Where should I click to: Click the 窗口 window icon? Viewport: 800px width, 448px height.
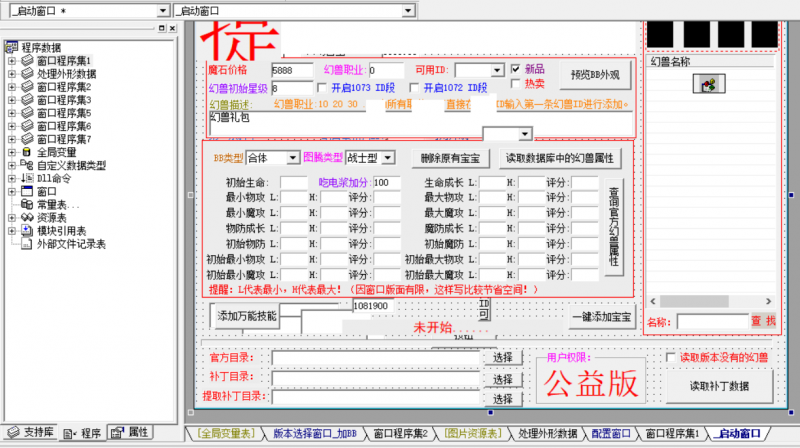point(27,191)
